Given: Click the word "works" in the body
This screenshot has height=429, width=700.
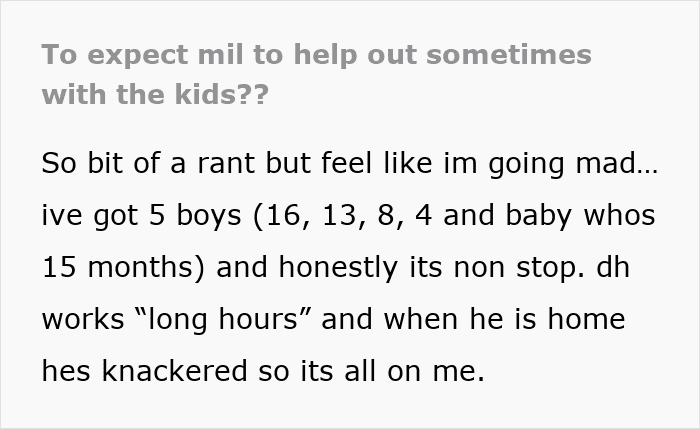Looking at the screenshot, I should click(x=85, y=322).
